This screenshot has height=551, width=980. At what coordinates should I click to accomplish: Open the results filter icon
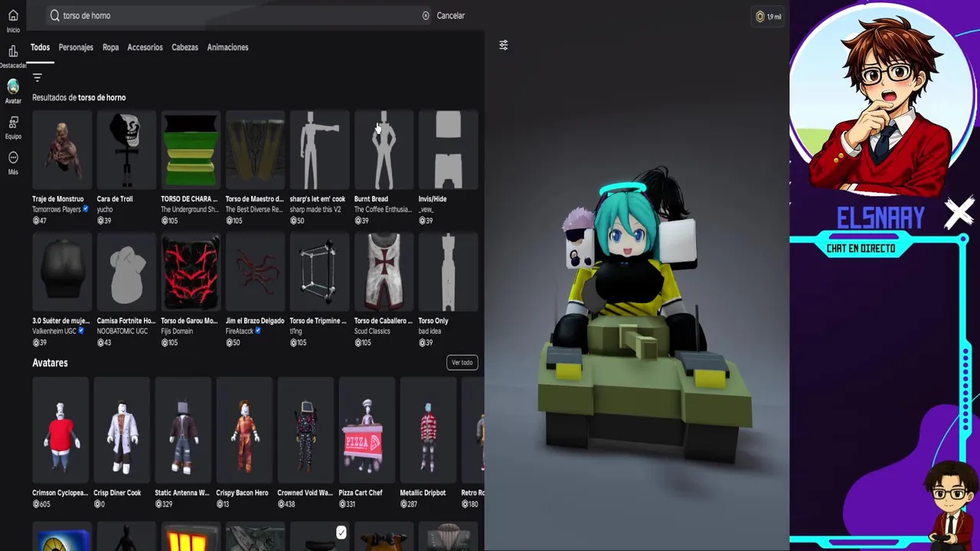point(38,77)
